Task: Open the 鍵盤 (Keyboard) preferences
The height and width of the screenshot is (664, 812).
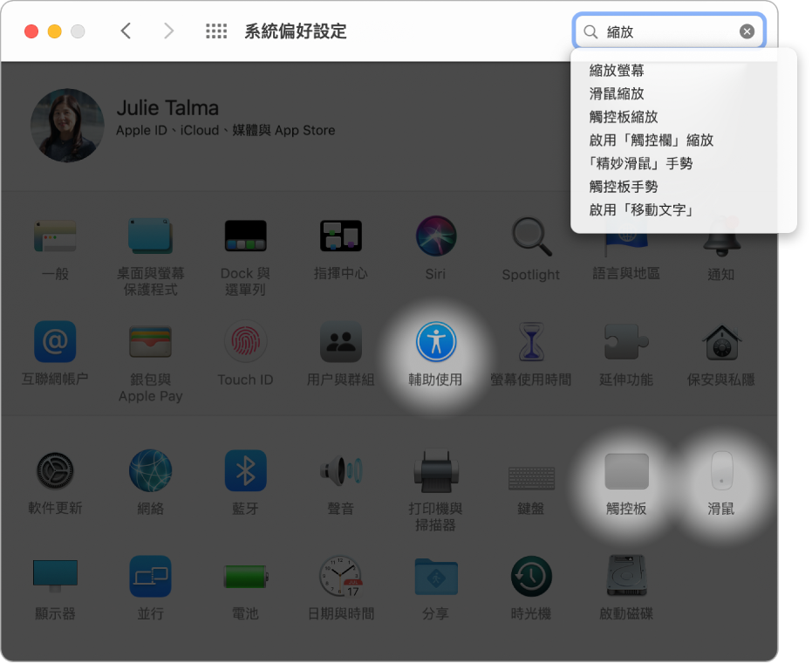Action: [530, 470]
